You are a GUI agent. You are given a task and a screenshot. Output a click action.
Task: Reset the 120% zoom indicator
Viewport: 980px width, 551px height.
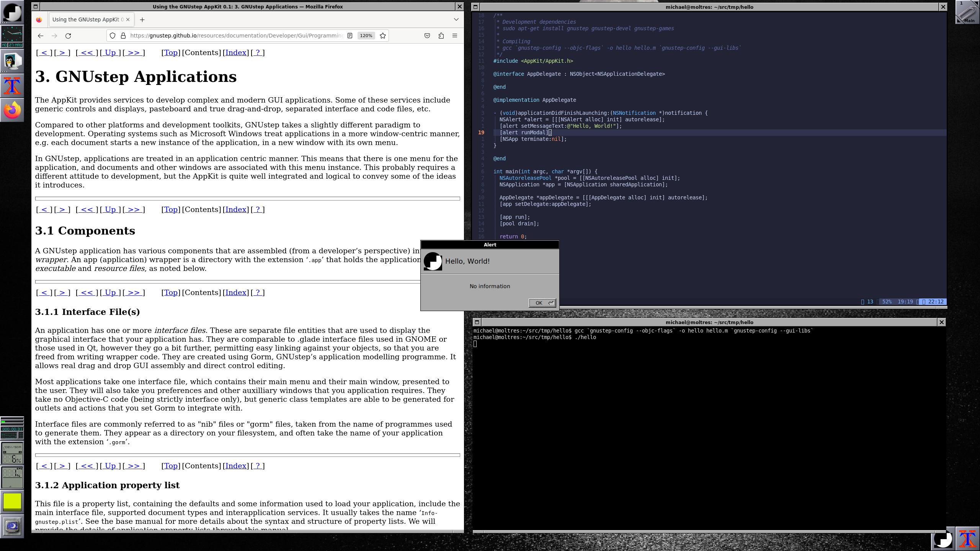click(366, 36)
